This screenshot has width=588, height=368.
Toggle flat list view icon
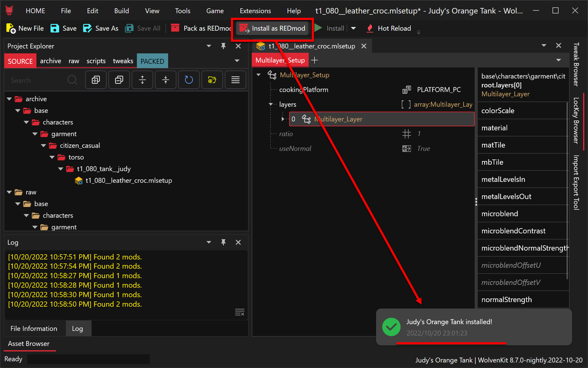pyautogui.click(x=236, y=80)
